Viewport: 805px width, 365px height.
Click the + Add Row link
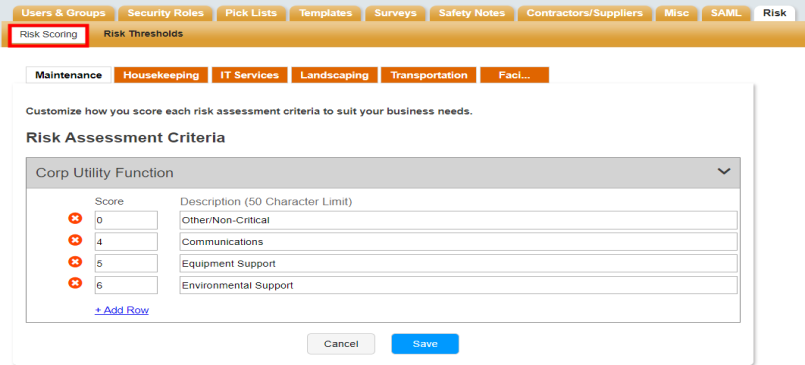click(122, 311)
